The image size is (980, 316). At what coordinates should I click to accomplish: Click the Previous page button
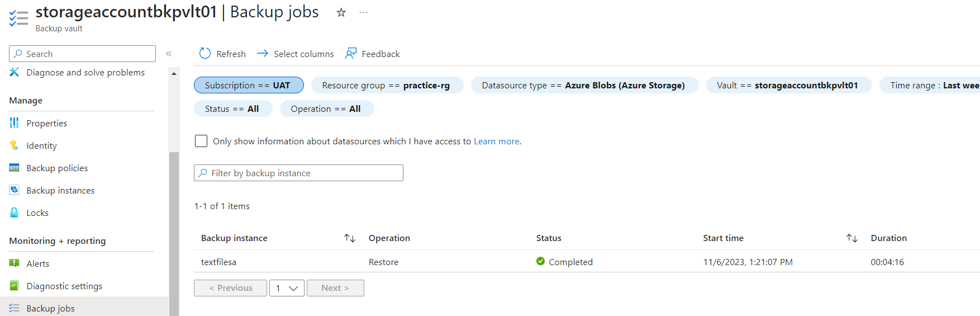[x=230, y=288]
